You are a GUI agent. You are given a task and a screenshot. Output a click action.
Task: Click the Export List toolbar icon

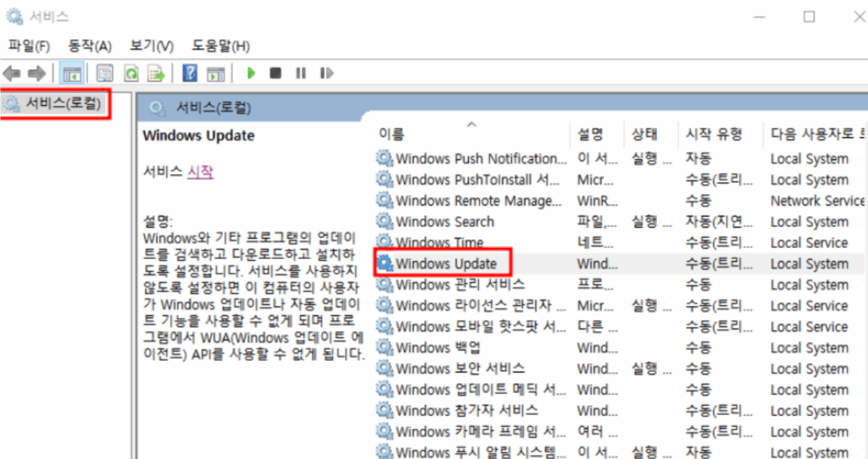click(x=156, y=74)
